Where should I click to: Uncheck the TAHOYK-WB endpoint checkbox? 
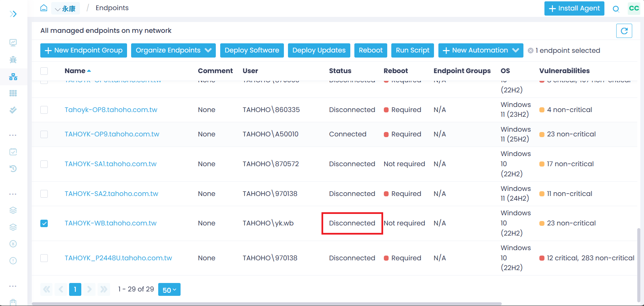[44, 223]
